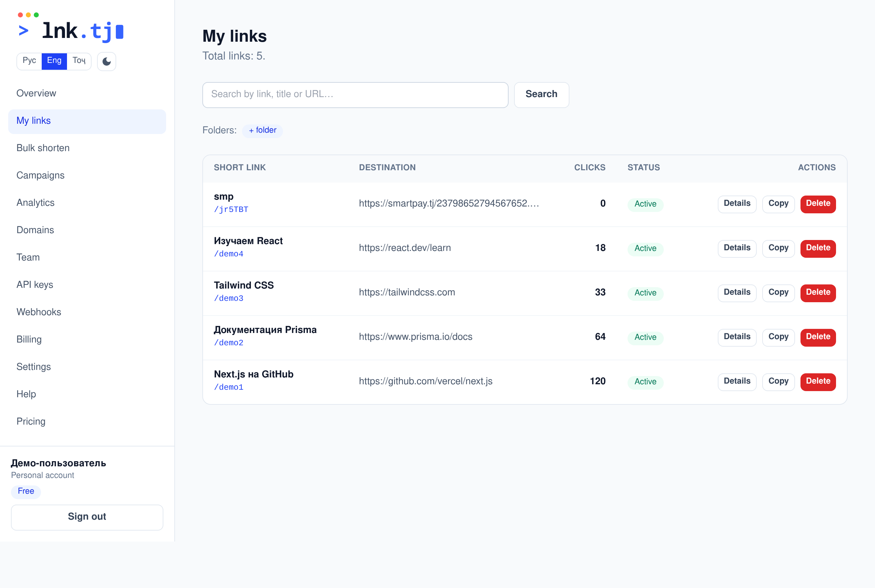This screenshot has height=588, width=875.
Task: Switch language to Тоҷ
Action: click(79, 61)
